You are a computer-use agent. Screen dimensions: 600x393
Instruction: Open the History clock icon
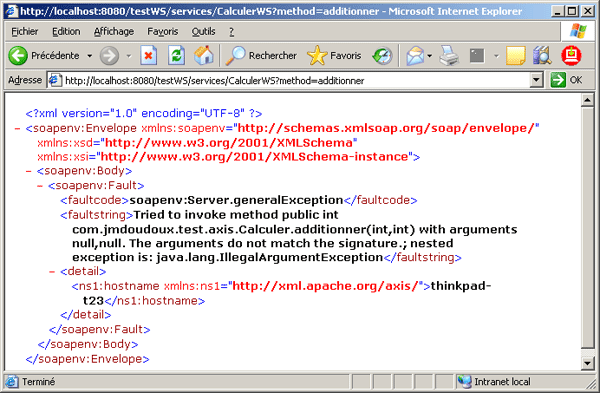(x=382, y=56)
